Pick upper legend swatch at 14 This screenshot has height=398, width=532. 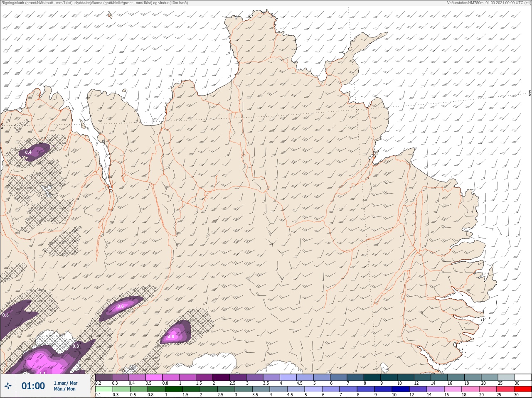pyautogui.click(x=439, y=377)
